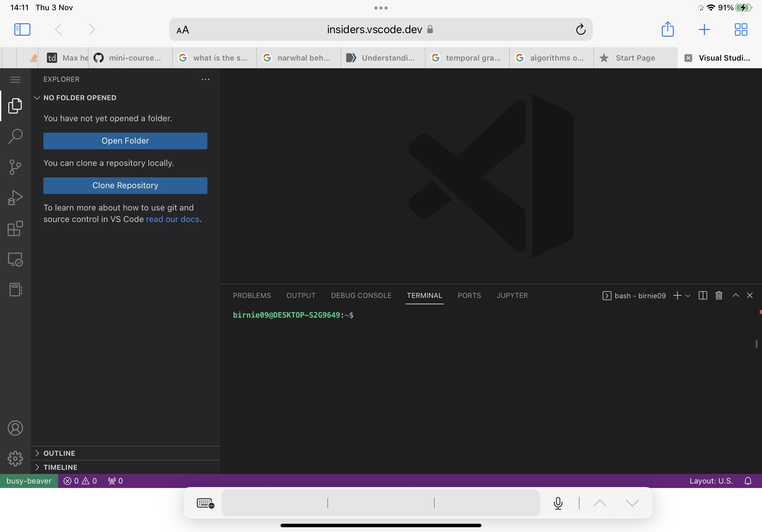The image size is (762, 532).
Task: Select the Explorer files icon
Action: pyautogui.click(x=15, y=106)
